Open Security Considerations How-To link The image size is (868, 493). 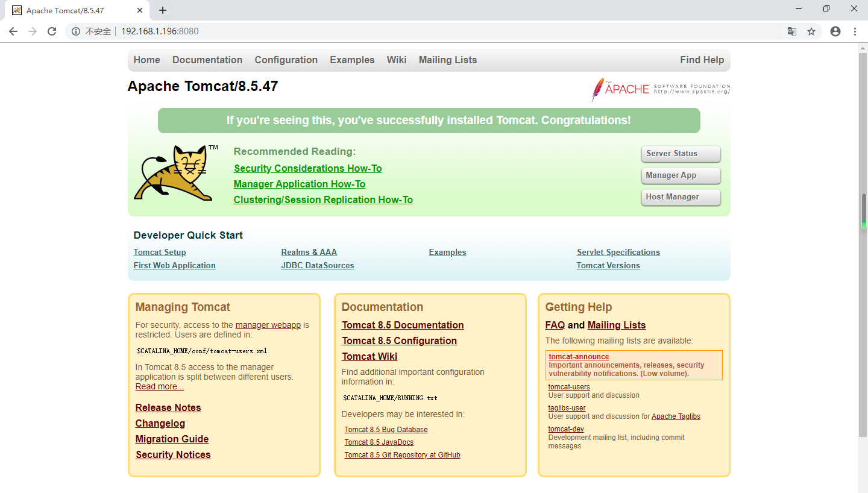[x=308, y=168]
